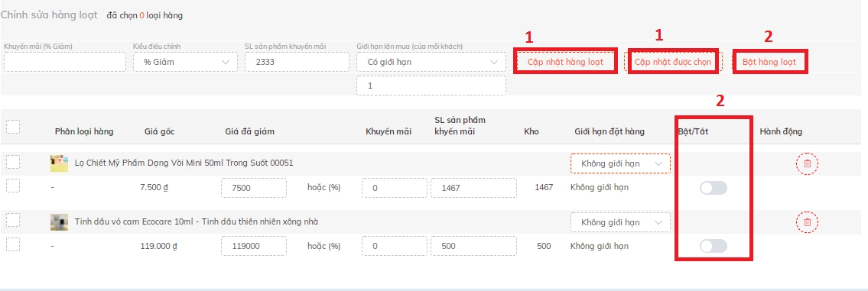The image size is (868, 291).
Task: Focus the Khuyến mãi (% Giảm) input field
Action: tap(65, 62)
